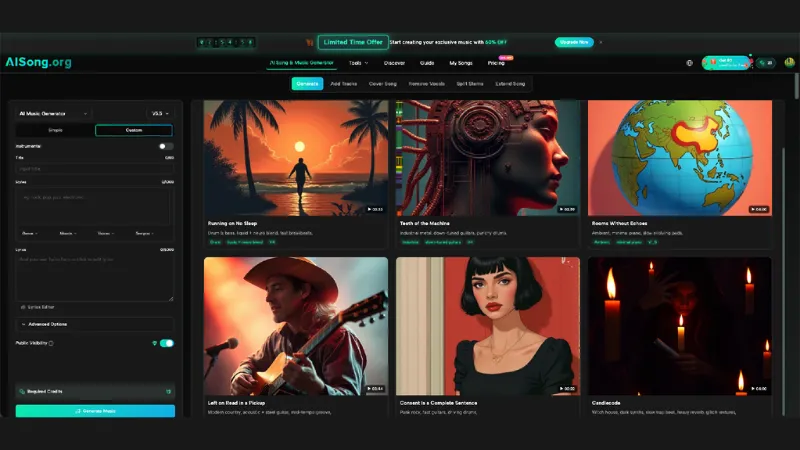Click the Industrial tag under Teeth of the Machine

(x=410, y=242)
